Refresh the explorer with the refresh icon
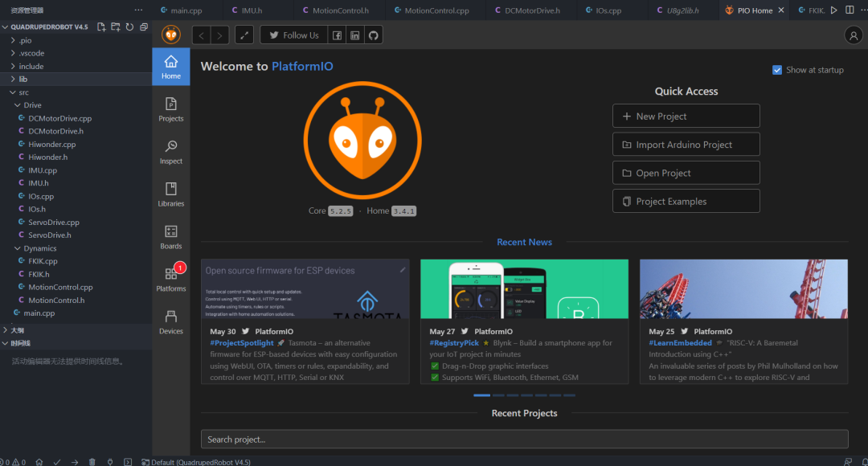868x466 pixels. pyautogui.click(x=129, y=27)
